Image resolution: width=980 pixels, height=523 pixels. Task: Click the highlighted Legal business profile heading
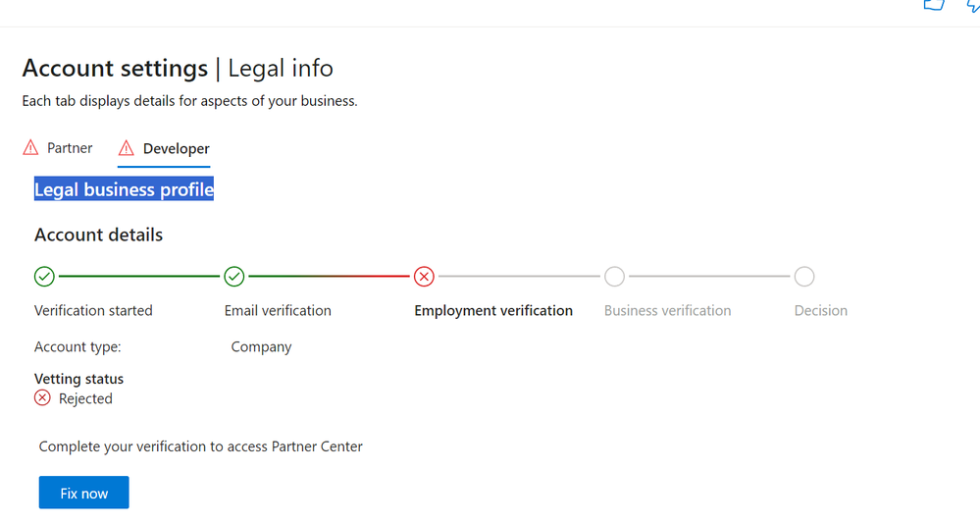(x=124, y=189)
